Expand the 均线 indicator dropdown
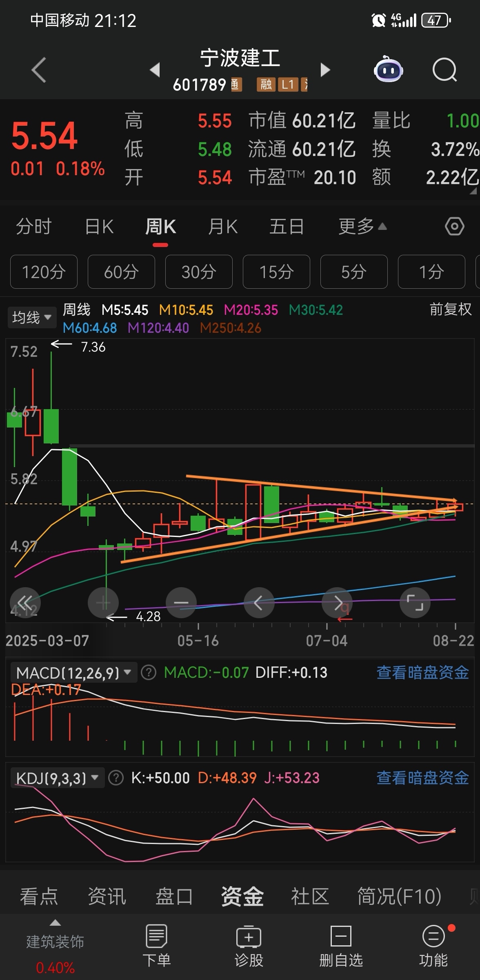 31,317
